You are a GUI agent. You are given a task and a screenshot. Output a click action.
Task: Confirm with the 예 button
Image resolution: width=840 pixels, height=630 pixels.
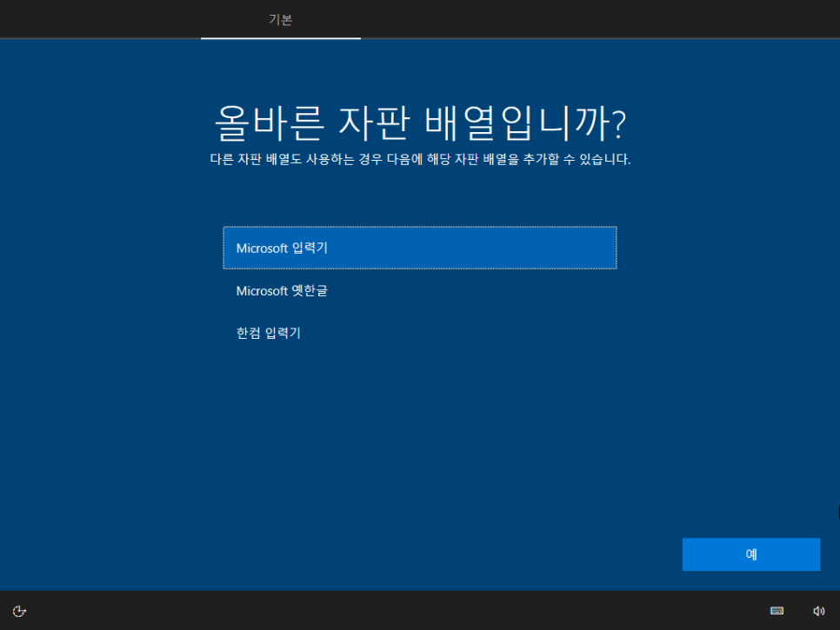tap(751, 554)
